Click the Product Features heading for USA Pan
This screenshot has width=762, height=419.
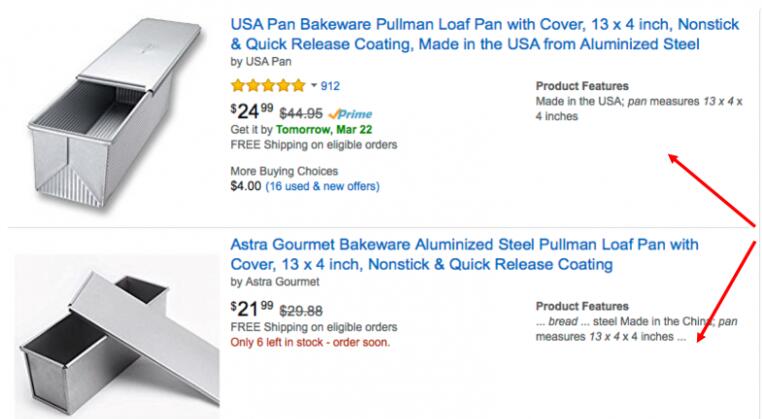point(582,87)
